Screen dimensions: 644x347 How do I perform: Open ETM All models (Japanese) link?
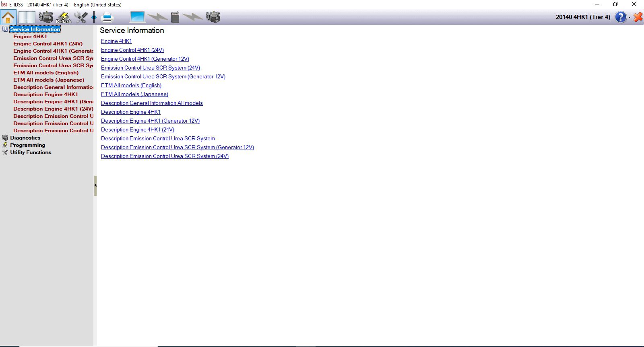[x=134, y=94]
